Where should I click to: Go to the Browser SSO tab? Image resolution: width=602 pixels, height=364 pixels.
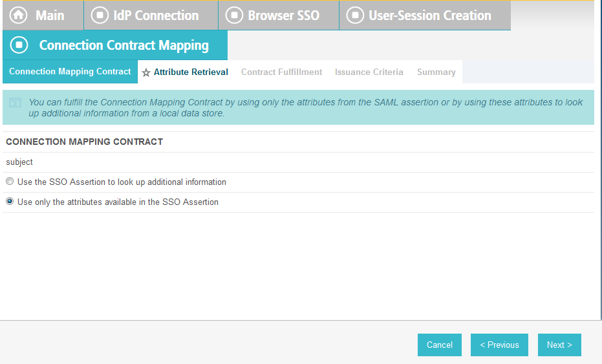point(279,16)
